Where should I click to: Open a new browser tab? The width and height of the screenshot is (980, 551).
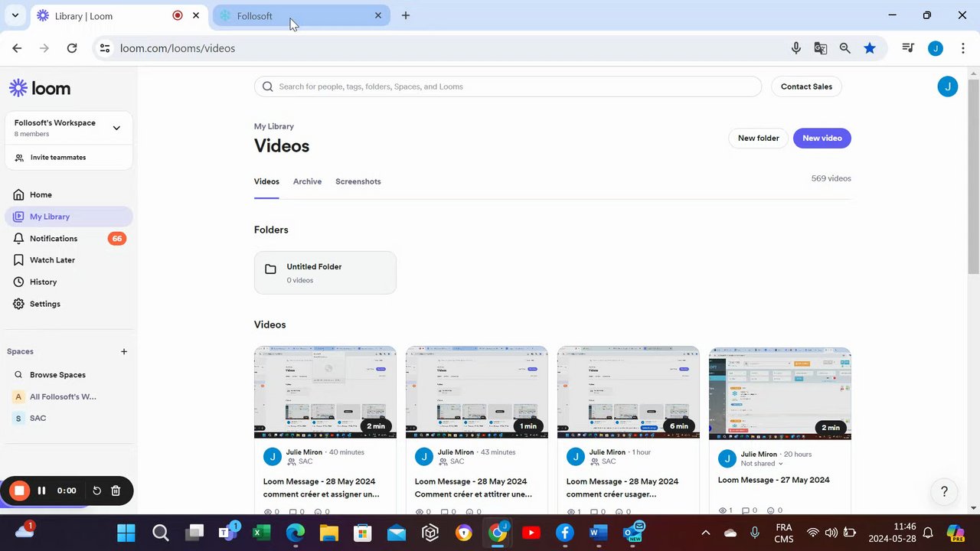tap(406, 15)
